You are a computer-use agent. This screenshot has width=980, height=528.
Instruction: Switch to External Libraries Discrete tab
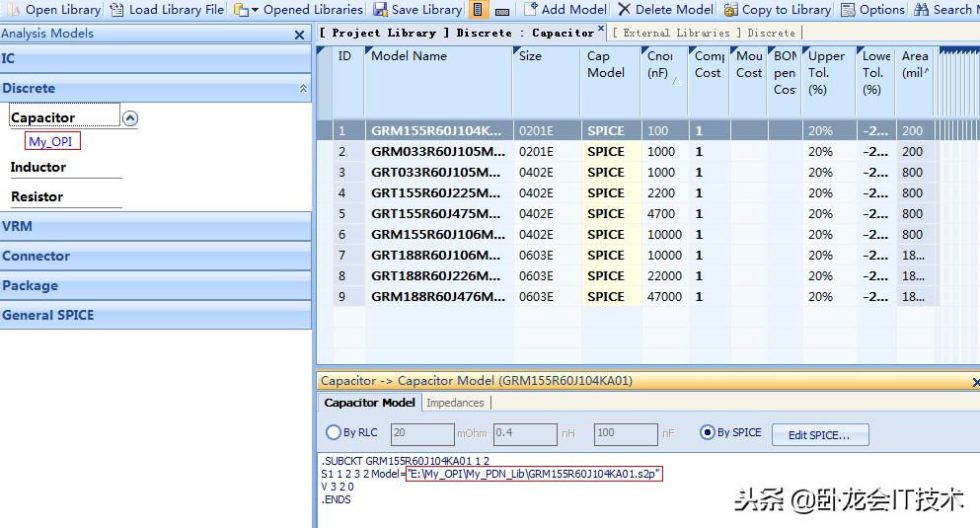[705, 33]
